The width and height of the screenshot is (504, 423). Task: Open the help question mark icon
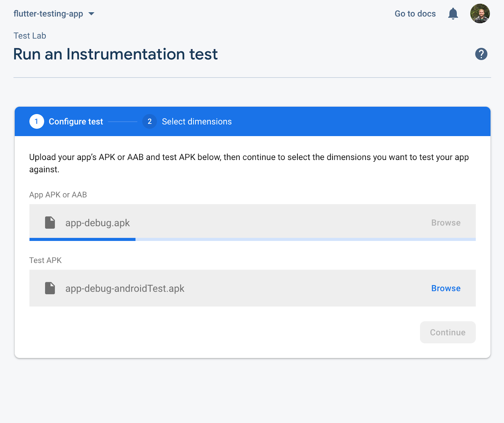[x=481, y=54]
